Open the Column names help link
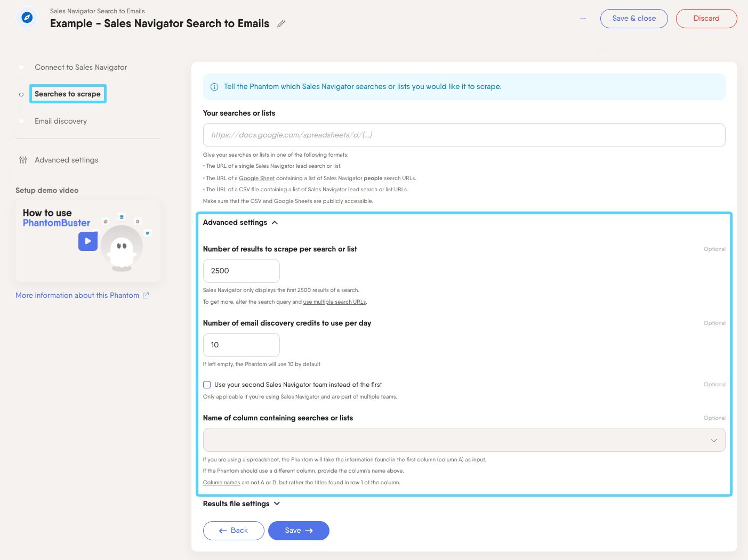 click(x=221, y=483)
